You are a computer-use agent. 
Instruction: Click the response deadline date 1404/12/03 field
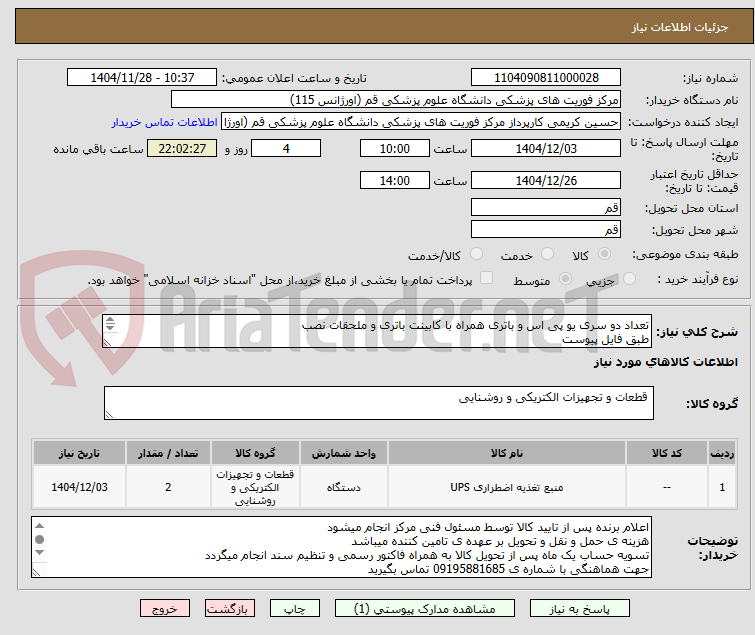click(546, 148)
